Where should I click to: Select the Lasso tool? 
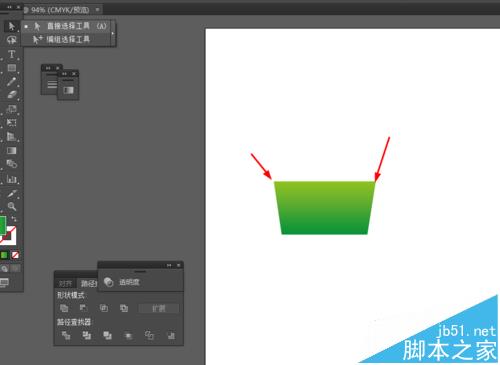(x=12, y=40)
